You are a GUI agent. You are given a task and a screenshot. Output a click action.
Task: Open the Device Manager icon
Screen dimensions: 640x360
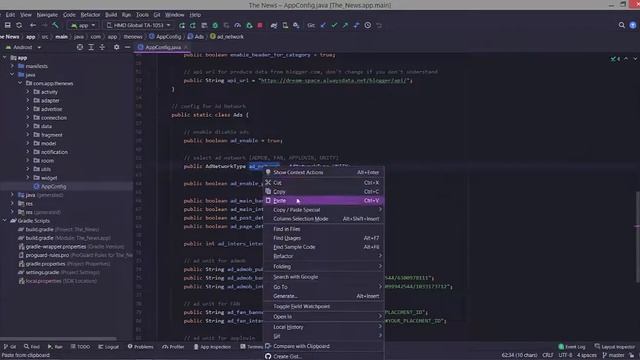tap(285, 25)
